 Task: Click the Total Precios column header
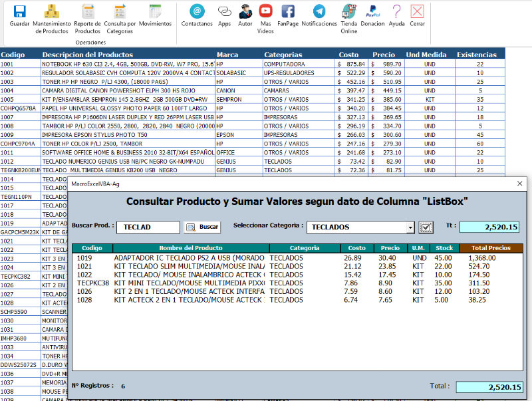coord(491,248)
